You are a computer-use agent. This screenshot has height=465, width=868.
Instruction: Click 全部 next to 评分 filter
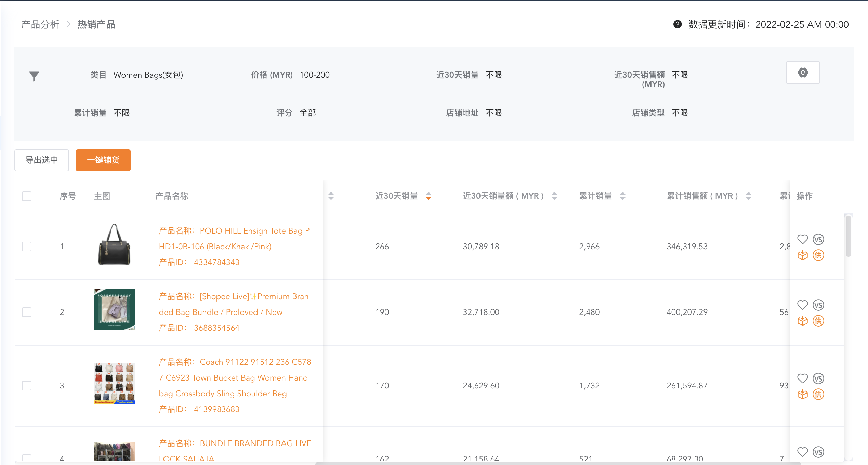pyautogui.click(x=308, y=113)
